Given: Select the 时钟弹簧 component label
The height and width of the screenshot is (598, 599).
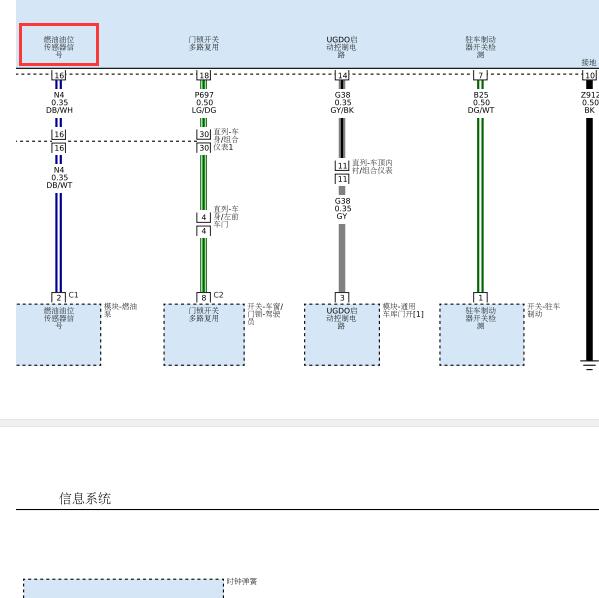Looking at the screenshot, I should [242, 581].
